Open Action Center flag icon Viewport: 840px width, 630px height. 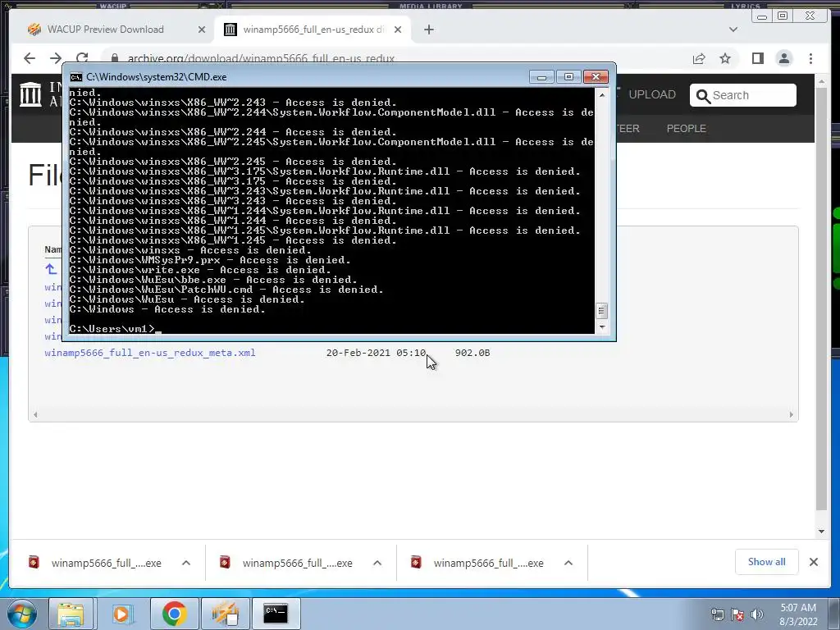pyautogui.click(x=737, y=614)
